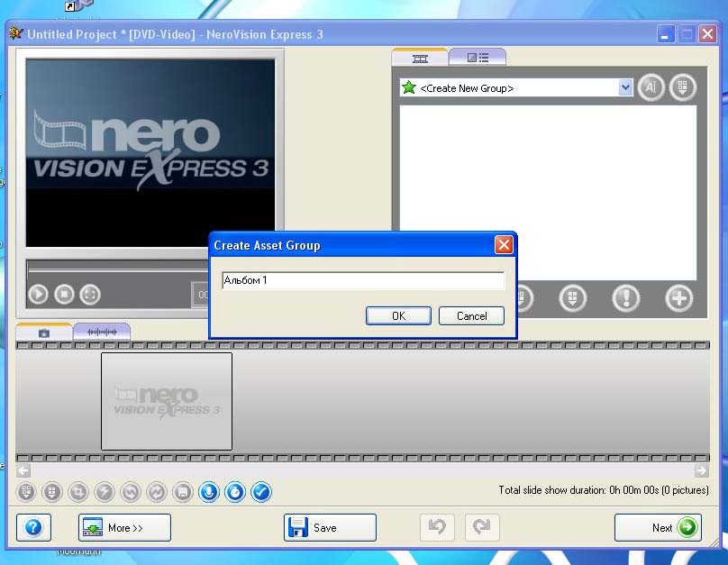Close the Create Asset Group dialog
Viewport: 728px width, 565px height.
click(504, 245)
